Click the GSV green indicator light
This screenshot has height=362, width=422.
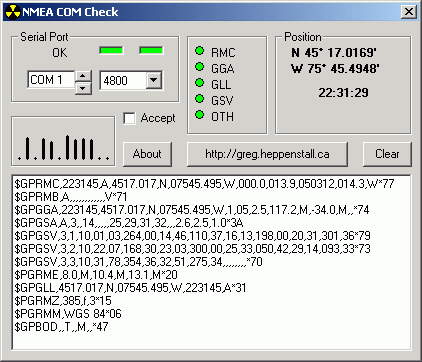pos(199,99)
